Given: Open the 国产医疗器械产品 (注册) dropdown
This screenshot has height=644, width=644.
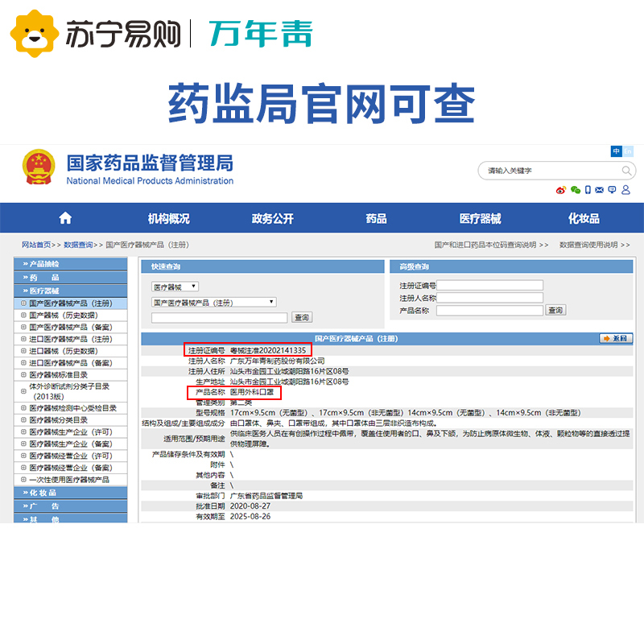Looking at the screenshot, I should 214,303.
